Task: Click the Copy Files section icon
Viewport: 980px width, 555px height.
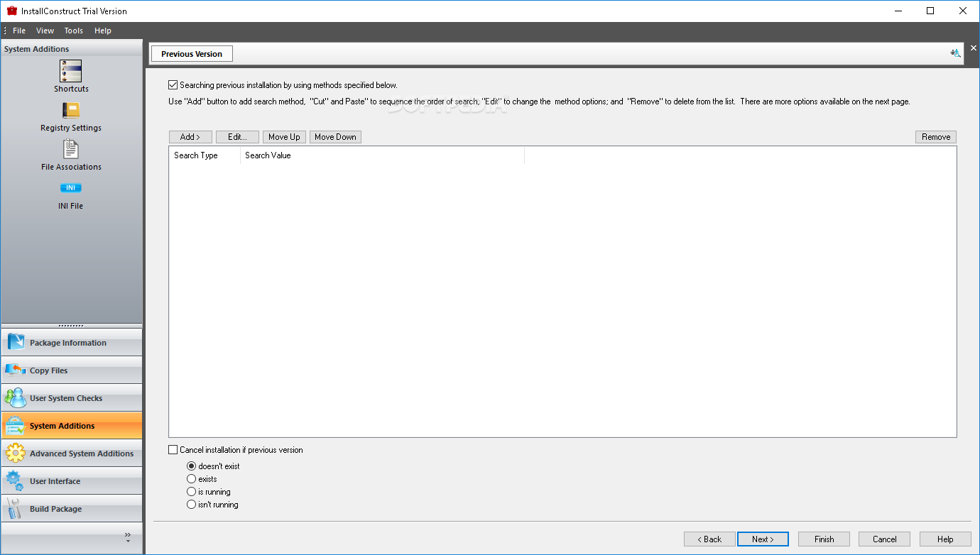Action: 16,370
